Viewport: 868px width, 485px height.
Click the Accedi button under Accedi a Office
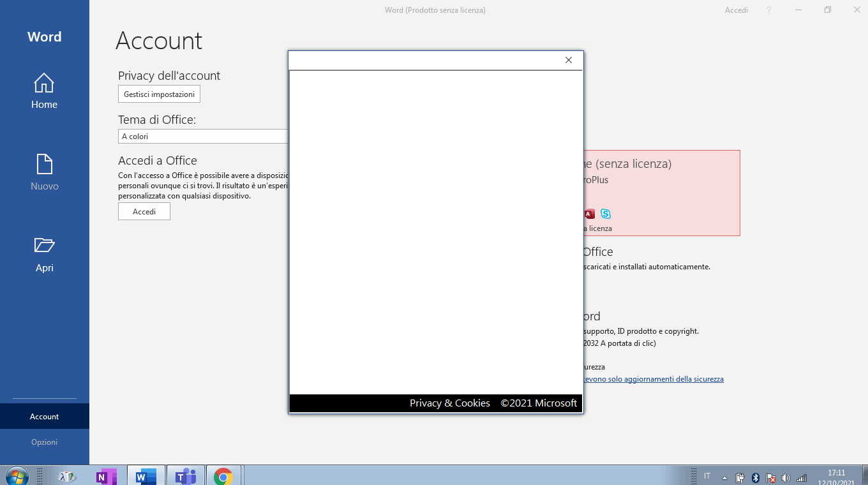click(144, 211)
